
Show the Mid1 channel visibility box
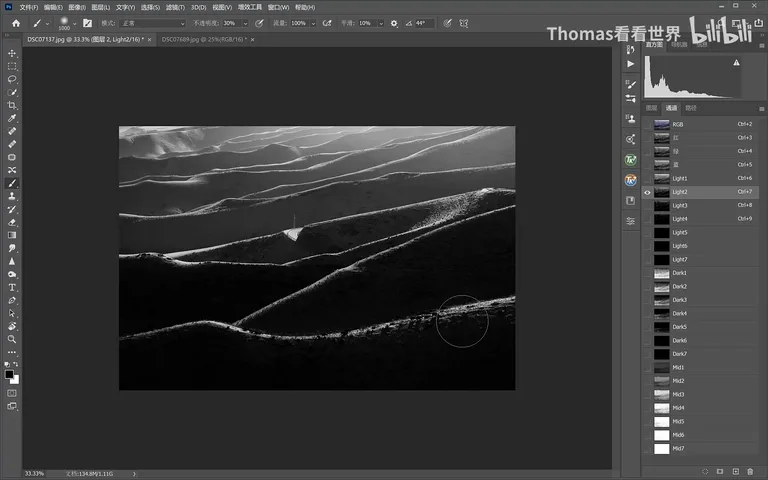(647, 368)
